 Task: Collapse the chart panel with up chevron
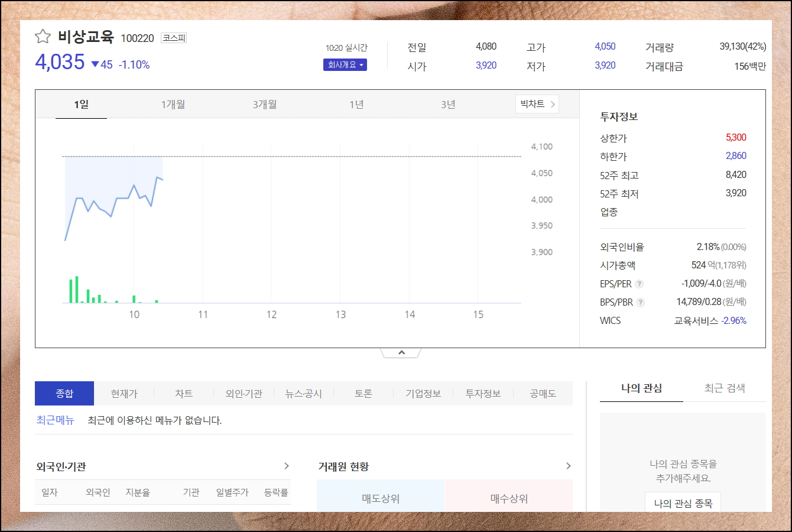point(401,352)
